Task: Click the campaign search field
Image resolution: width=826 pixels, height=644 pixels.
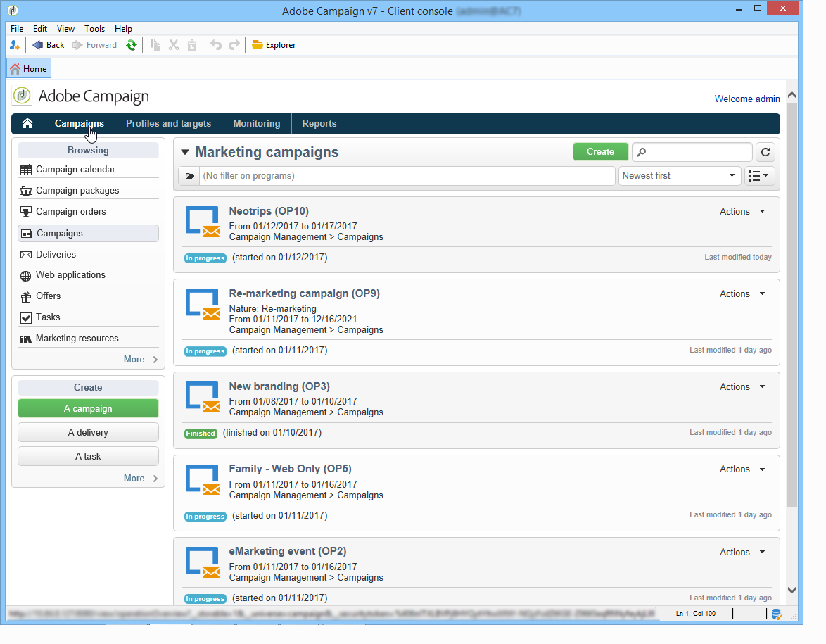Action: pyautogui.click(x=692, y=152)
